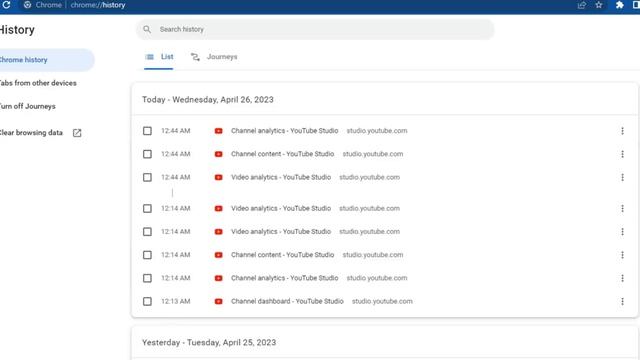The image size is (640, 360).
Task: Click the Yesterday - Tuesday, April 25, 2023 heading
Action: coord(209,342)
